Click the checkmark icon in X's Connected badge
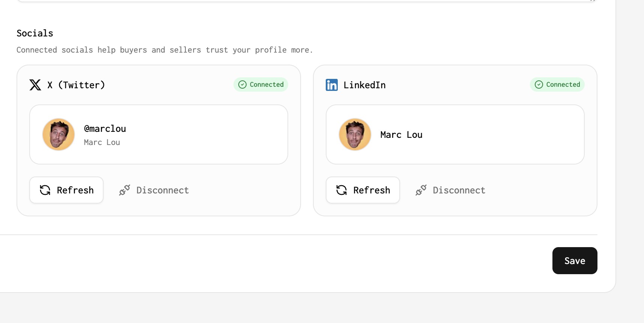This screenshot has height=323, width=644. [x=242, y=85]
